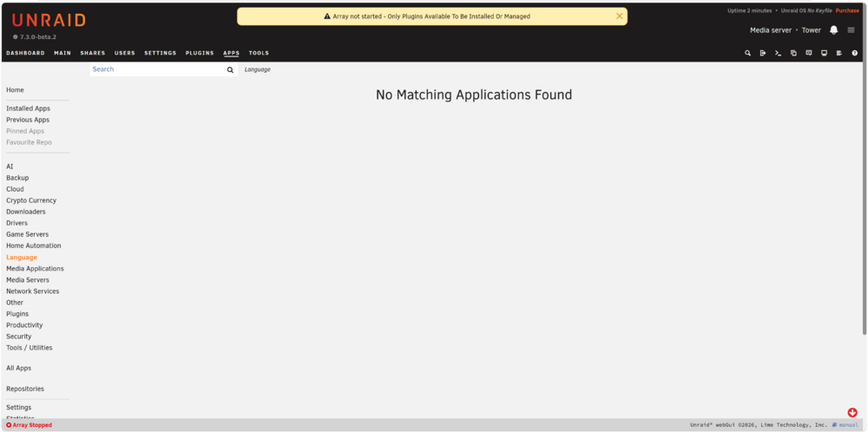Click the 7.3.0-beta.2 version label
Image resolution: width=868 pixels, height=432 pixels.
35,37
